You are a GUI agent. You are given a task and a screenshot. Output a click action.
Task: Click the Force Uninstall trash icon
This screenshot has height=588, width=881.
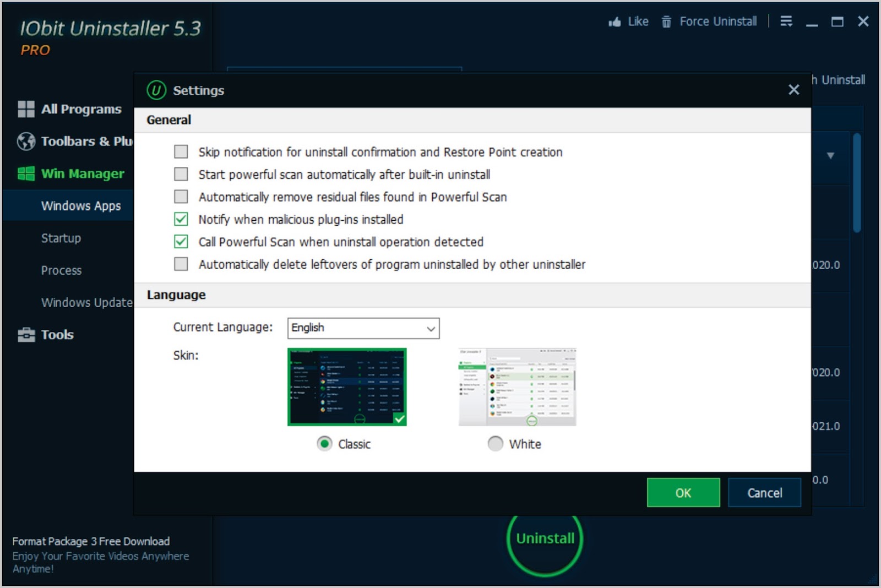tap(666, 22)
